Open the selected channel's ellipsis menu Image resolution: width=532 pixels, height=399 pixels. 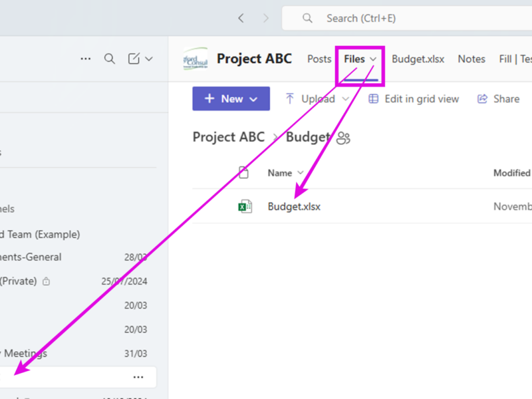[138, 377]
